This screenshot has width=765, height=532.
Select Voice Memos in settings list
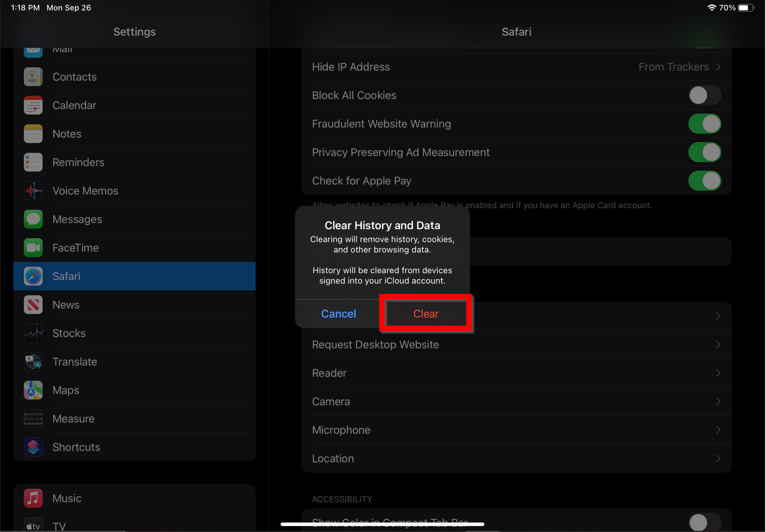pos(135,191)
